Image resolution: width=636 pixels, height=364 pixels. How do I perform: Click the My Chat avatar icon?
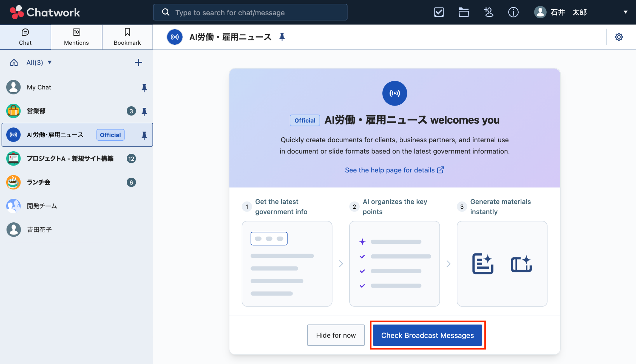tap(13, 87)
